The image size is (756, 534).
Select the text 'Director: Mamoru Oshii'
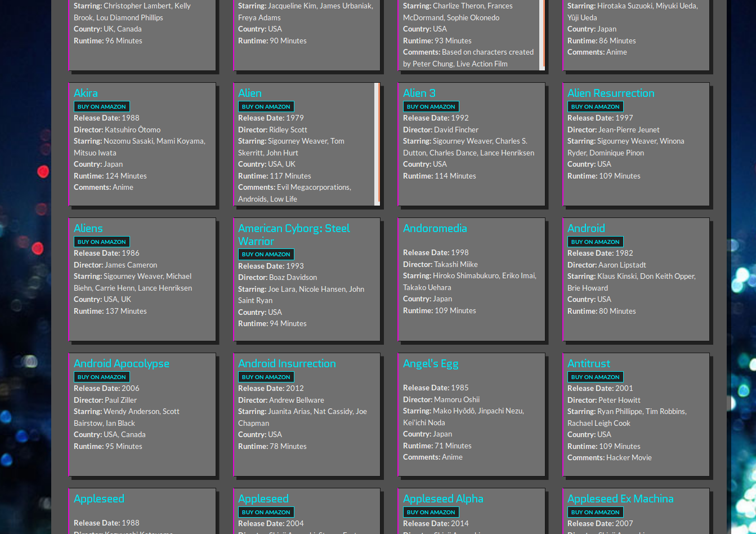coord(441,399)
